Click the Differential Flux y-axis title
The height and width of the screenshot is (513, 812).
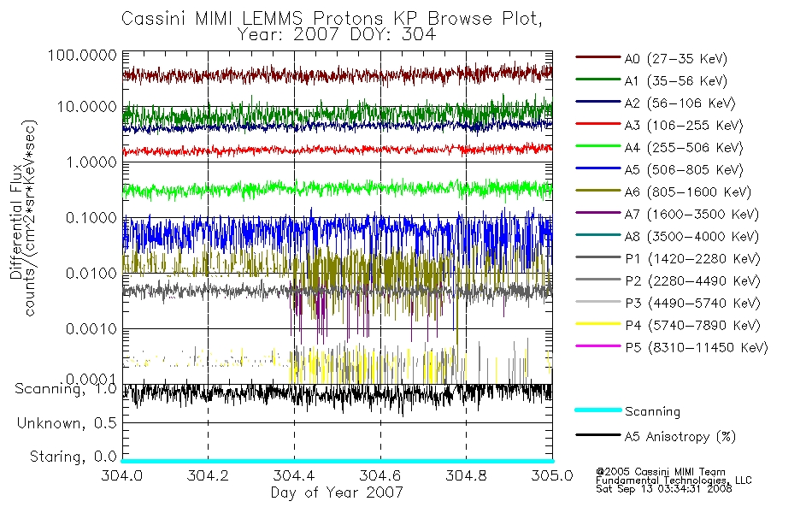pyautogui.click(x=15, y=221)
